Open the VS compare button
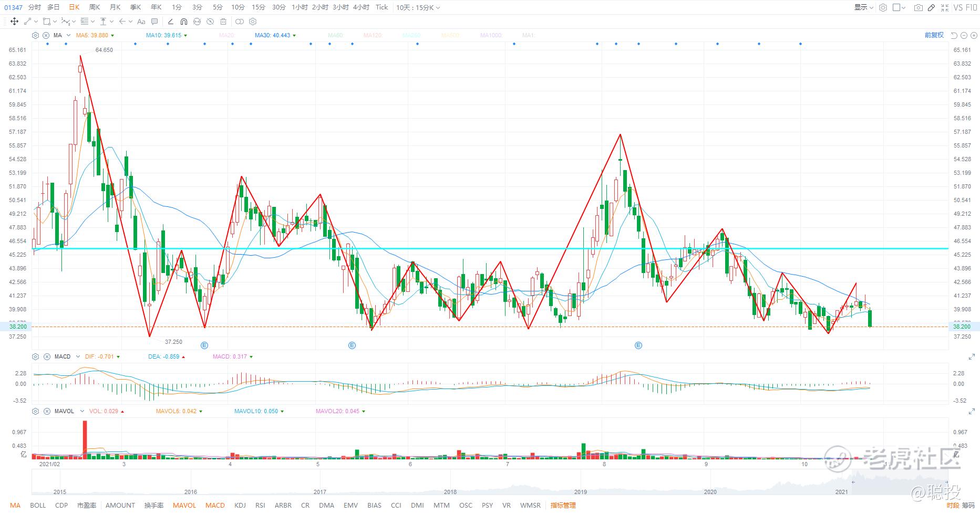 point(958,7)
